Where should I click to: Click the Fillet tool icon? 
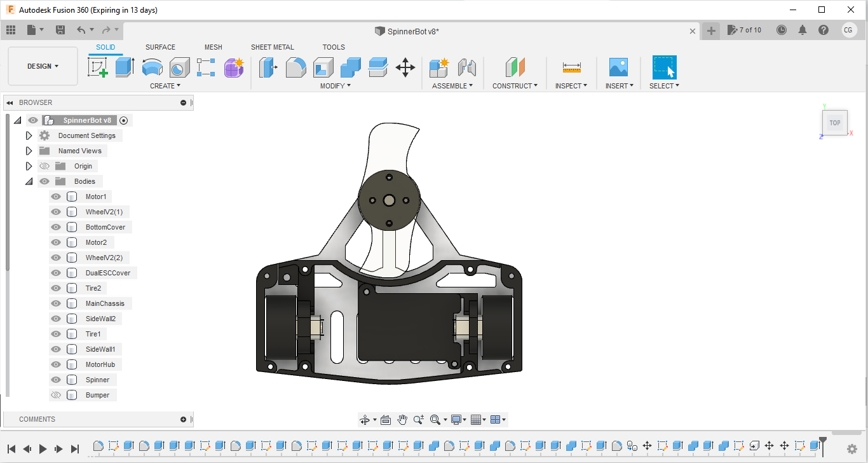pos(295,67)
